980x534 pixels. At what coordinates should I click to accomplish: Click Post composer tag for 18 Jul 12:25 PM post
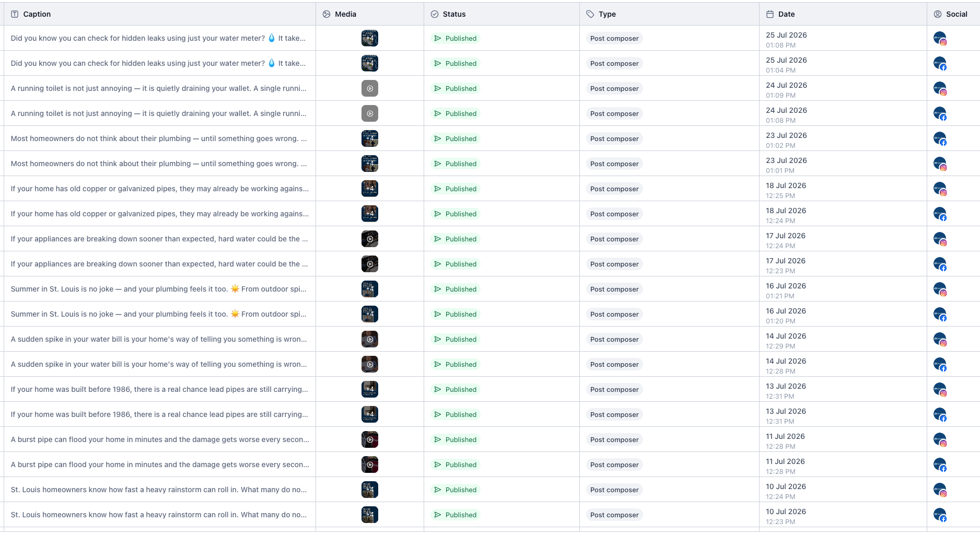point(614,189)
